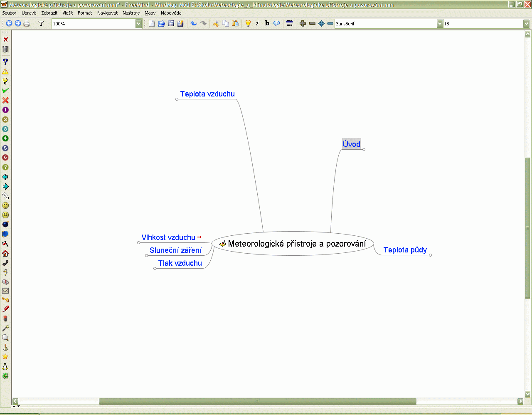Add the black bomb icon
532x415 pixels.
click(x=5, y=225)
